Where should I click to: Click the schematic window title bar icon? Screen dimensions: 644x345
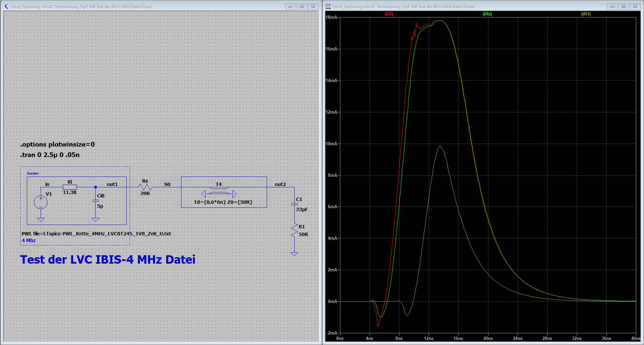[x=6, y=6]
